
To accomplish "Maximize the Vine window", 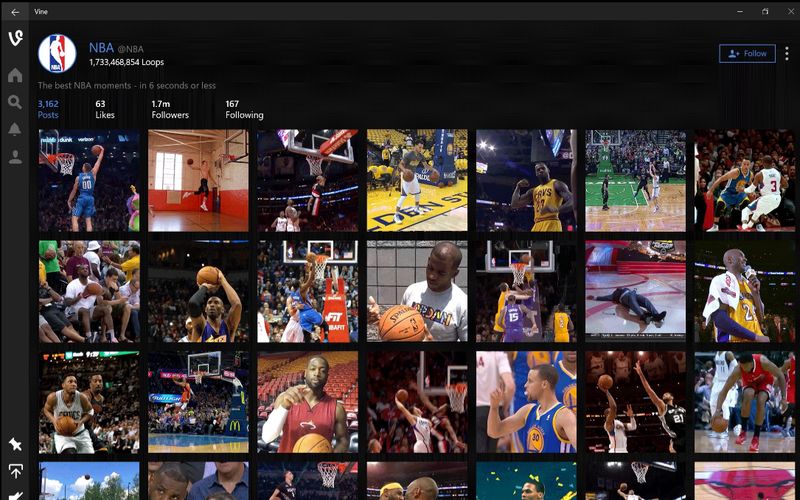I will (765, 11).
